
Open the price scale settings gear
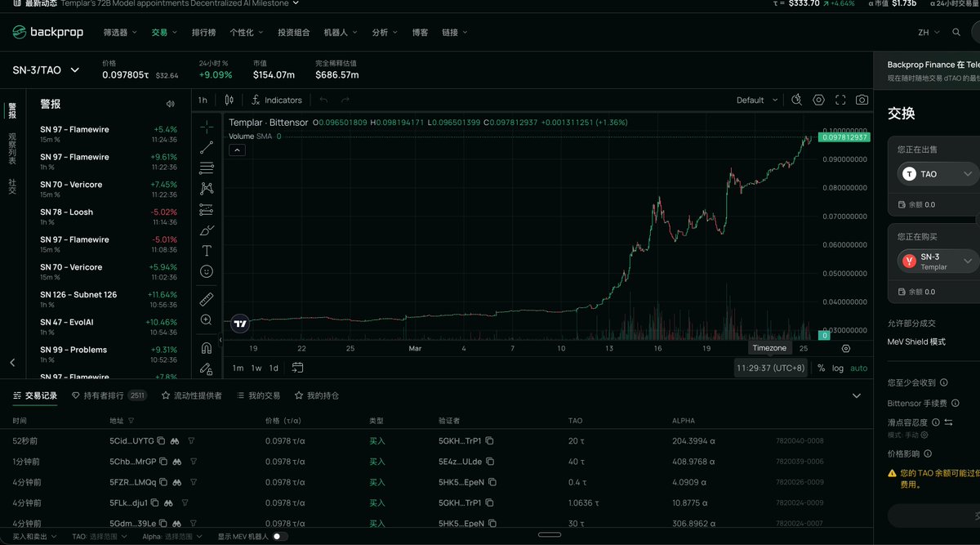point(845,348)
